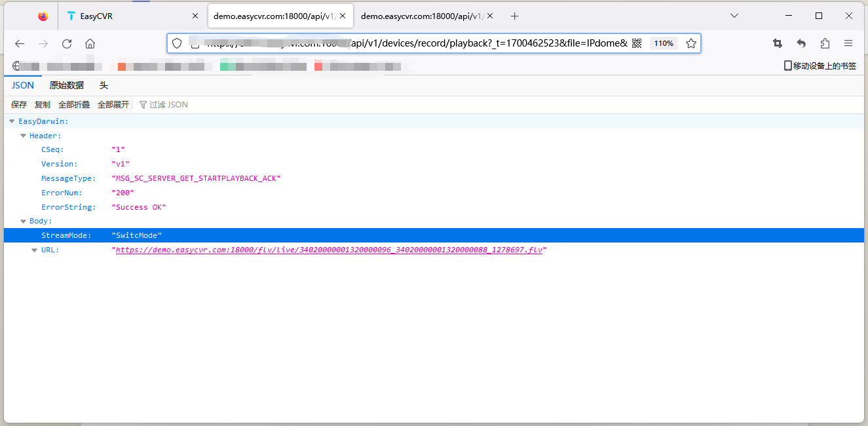Viewport: 868px width, 426px height.
Task: Switch to the EasyCVR tab
Action: click(x=131, y=16)
